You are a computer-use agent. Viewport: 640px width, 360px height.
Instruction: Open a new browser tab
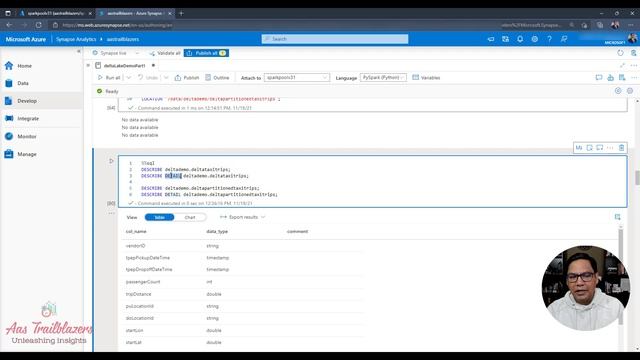coord(181,13)
